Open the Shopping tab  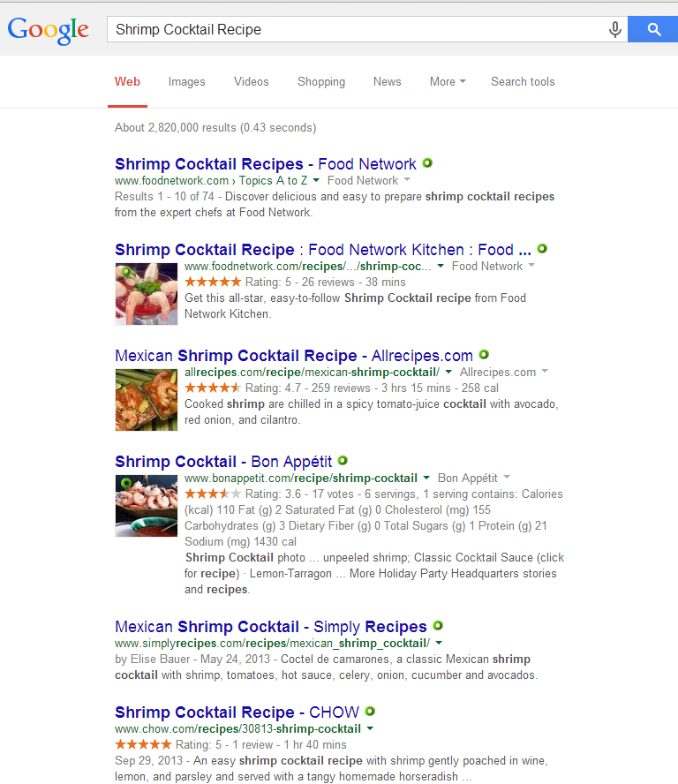click(321, 82)
